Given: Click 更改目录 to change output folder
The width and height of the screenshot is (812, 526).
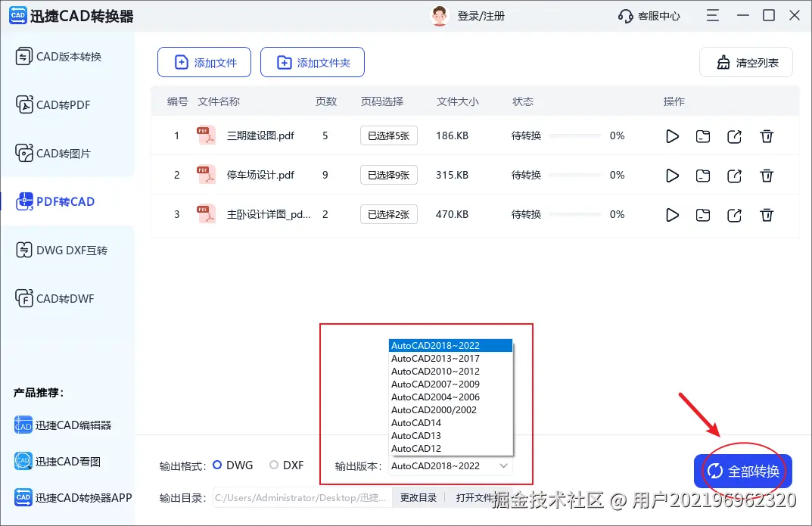Looking at the screenshot, I should 418,497.
